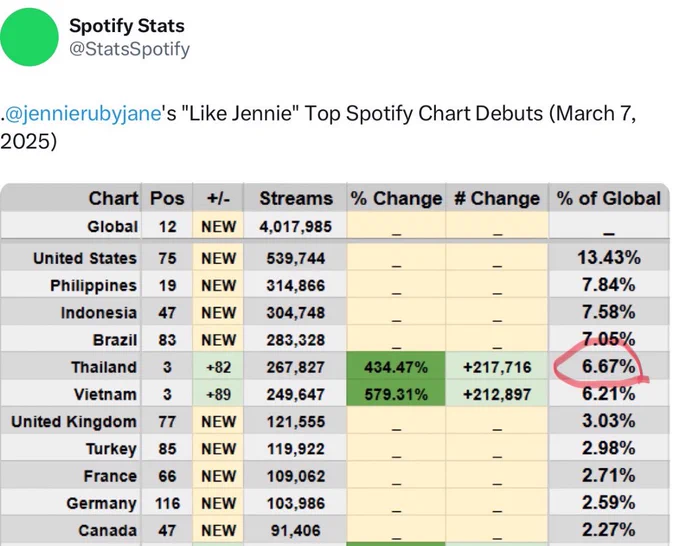Image resolution: width=680 pixels, height=546 pixels.
Task: Click the Indonesia row label
Action: 98,313
